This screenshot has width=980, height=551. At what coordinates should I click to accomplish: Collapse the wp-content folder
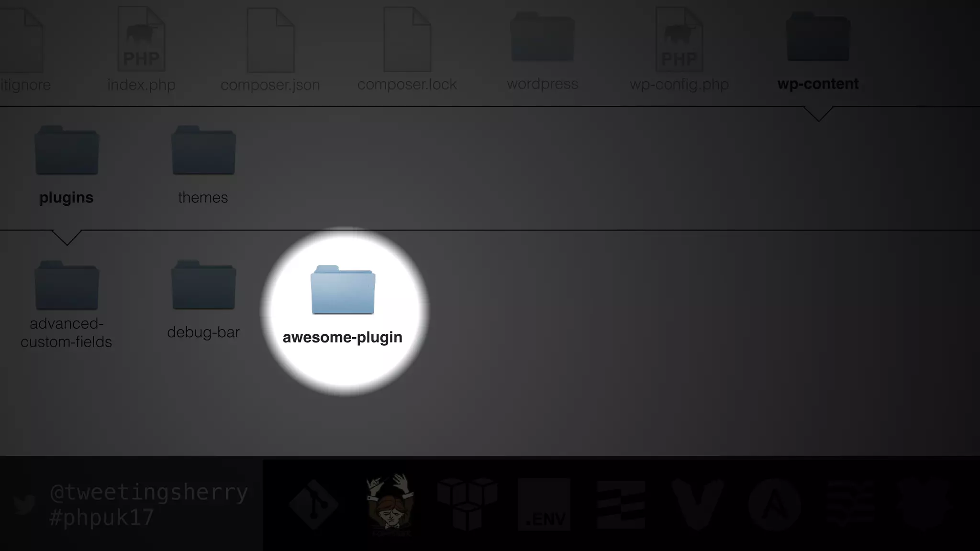click(818, 38)
